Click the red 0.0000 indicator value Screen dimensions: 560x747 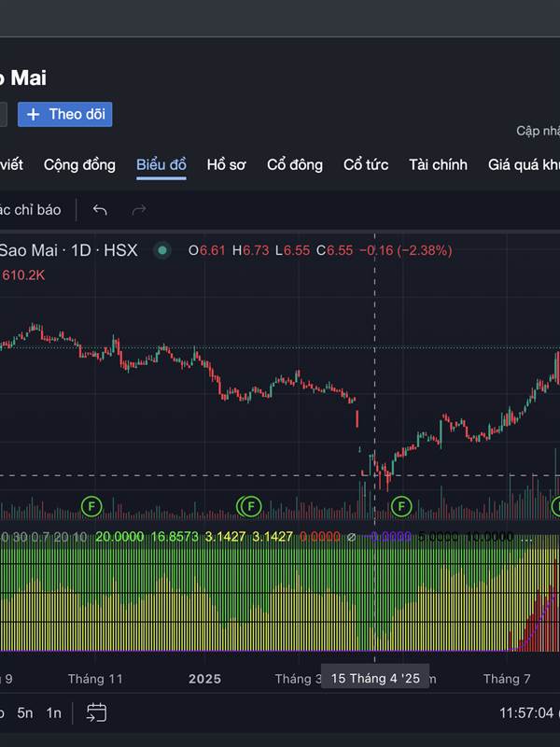click(320, 537)
